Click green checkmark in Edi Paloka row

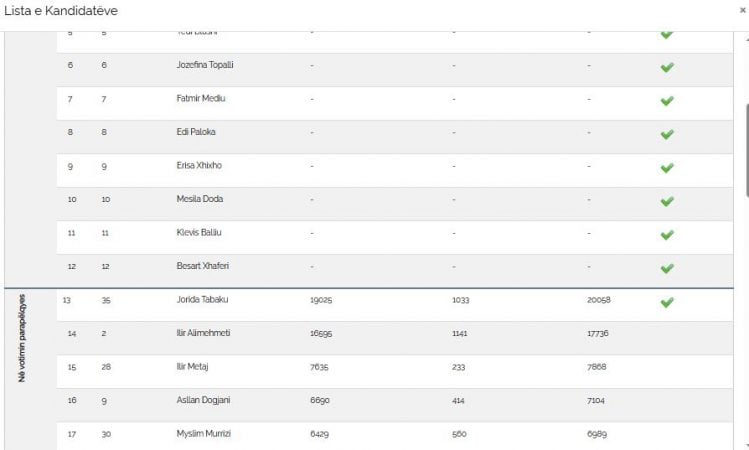(x=667, y=134)
